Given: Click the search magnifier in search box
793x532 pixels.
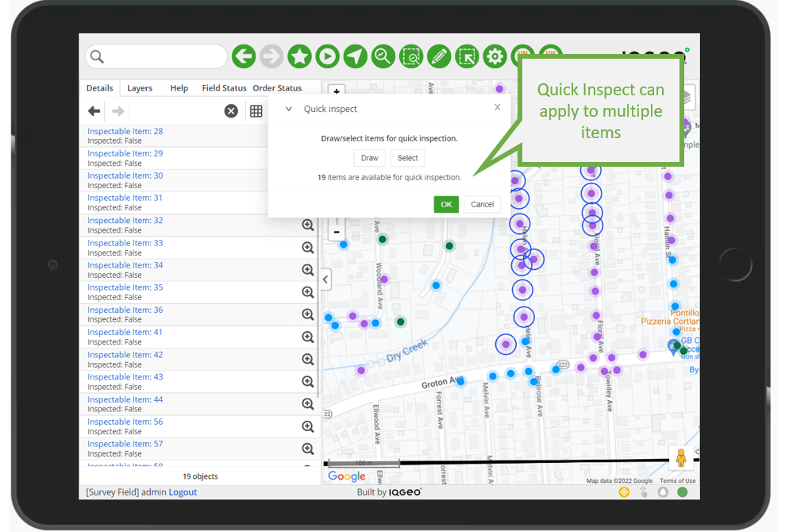Looking at the screenshot, I should [x=97, y=56].
